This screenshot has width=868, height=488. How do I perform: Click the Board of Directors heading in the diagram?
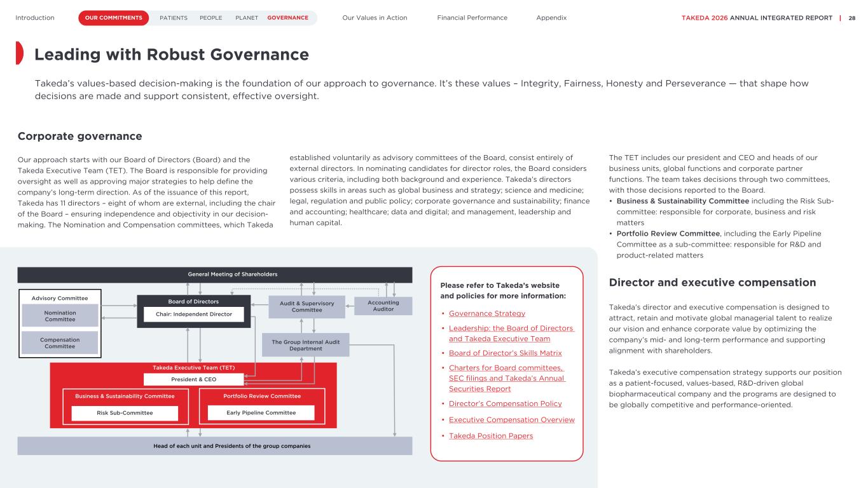click(193, 301)
